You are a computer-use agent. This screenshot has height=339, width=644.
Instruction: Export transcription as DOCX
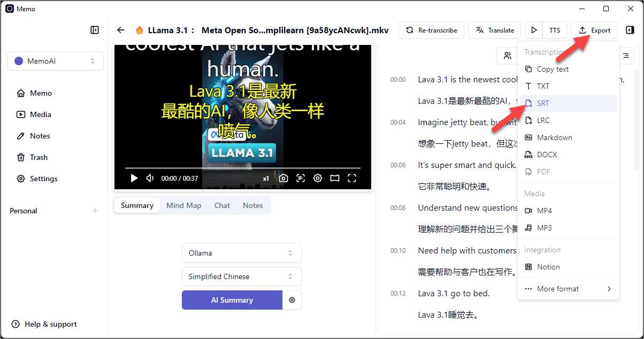tap(568, 155)
